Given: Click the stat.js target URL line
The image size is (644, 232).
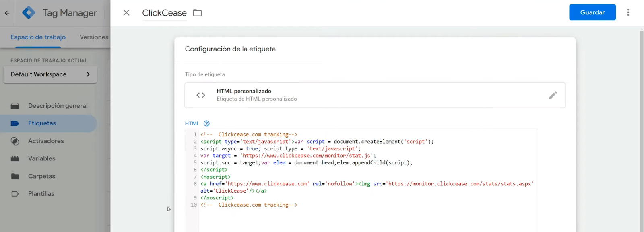Looking at the screenshot, I should click(x=288, y=156).
